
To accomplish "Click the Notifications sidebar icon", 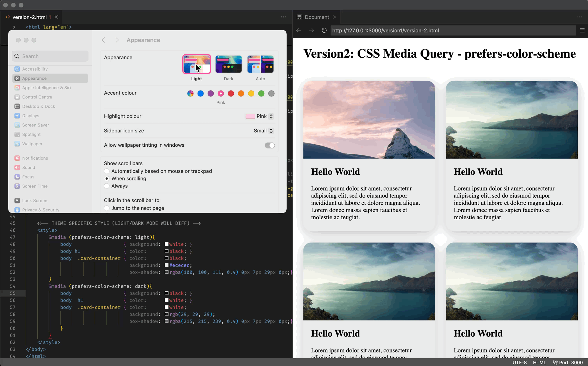I will (17, 158).
